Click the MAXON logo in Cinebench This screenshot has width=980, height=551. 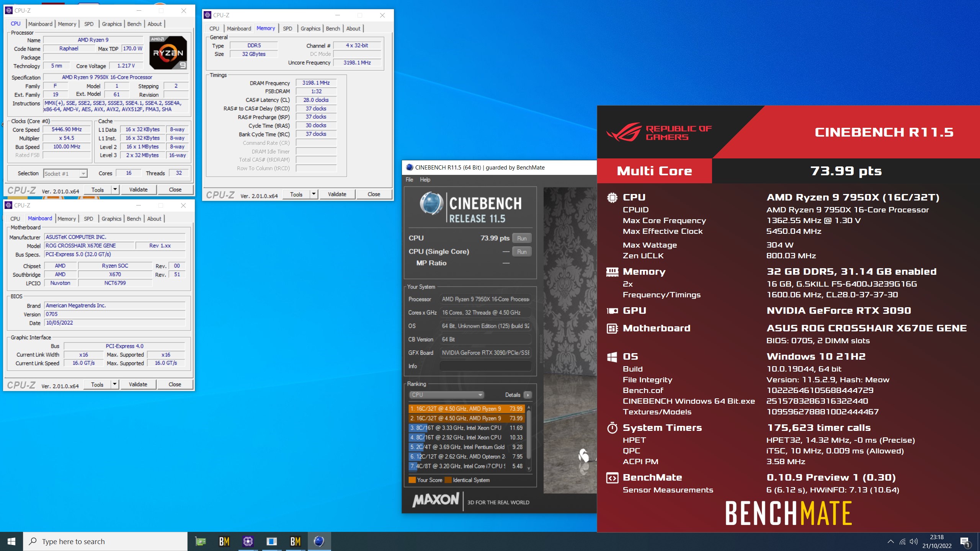[435, 499]
